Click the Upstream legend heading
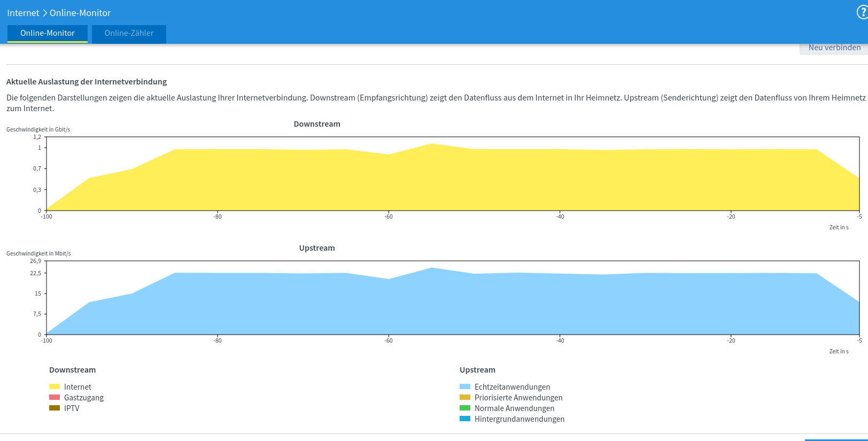Viewport: 868px width, 441px height. click(x=477, y=370)
